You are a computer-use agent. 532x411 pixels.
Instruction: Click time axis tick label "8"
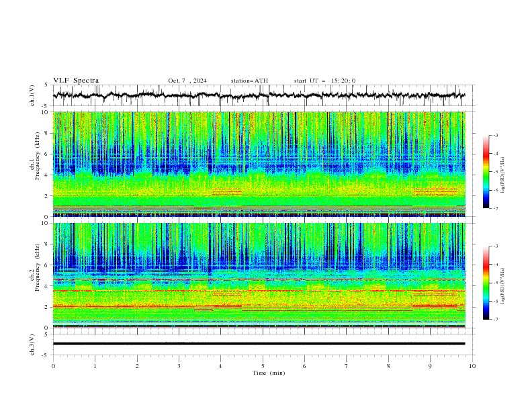(388, 366)
